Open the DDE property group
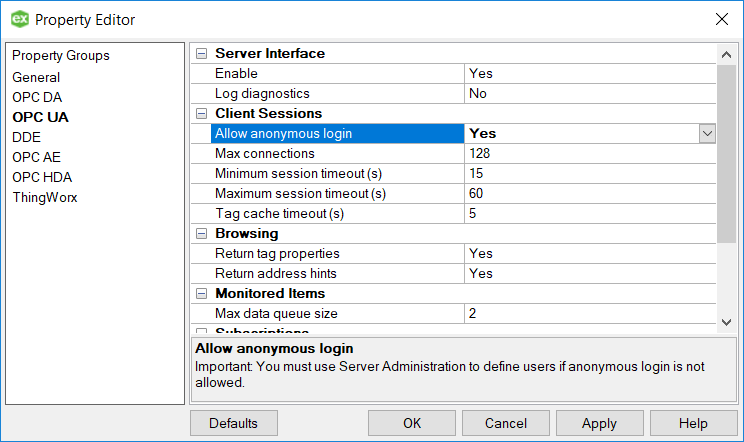This screenshot has height=442, width=744. [26, 137]
